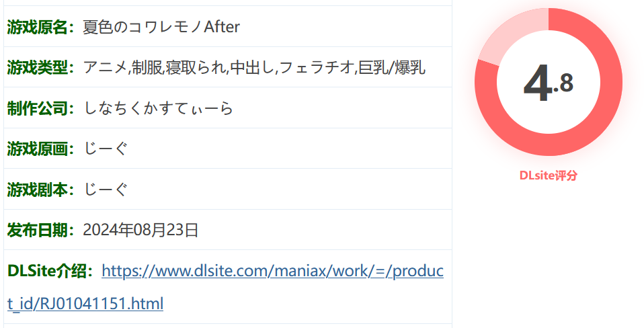Click the writer name in 游戏剧本 row
The width and height of the screenshot is (644, 328).
pyautogui.click(x=106, y=190)
